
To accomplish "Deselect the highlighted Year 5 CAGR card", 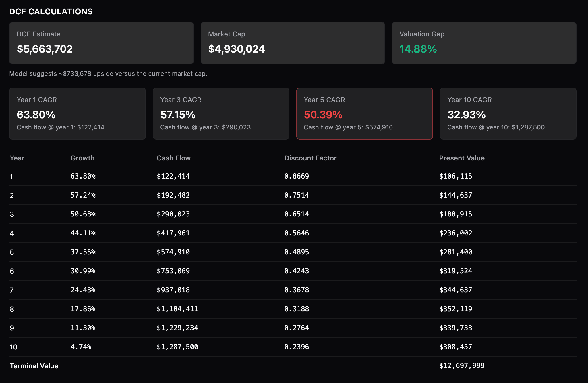I will coord(364,113).
